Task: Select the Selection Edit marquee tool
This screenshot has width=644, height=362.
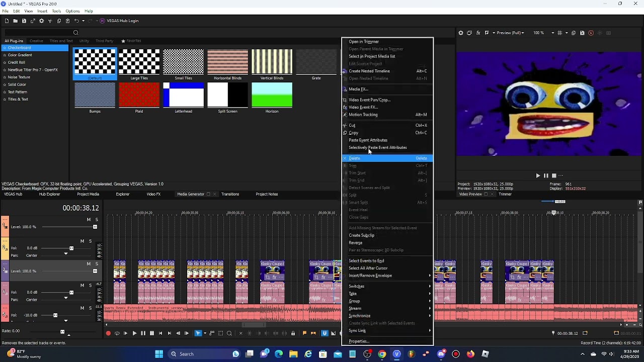Action: click(x=220, y=333)
